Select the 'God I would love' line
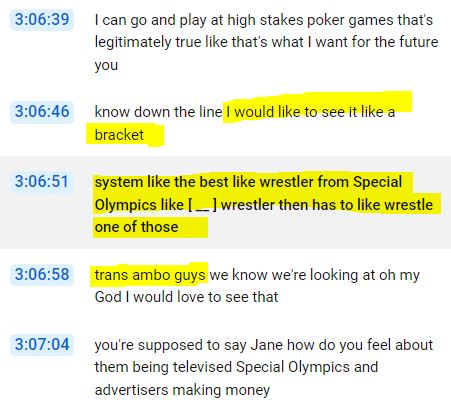This screenshot has width=451, height=416. pos(186,297)
